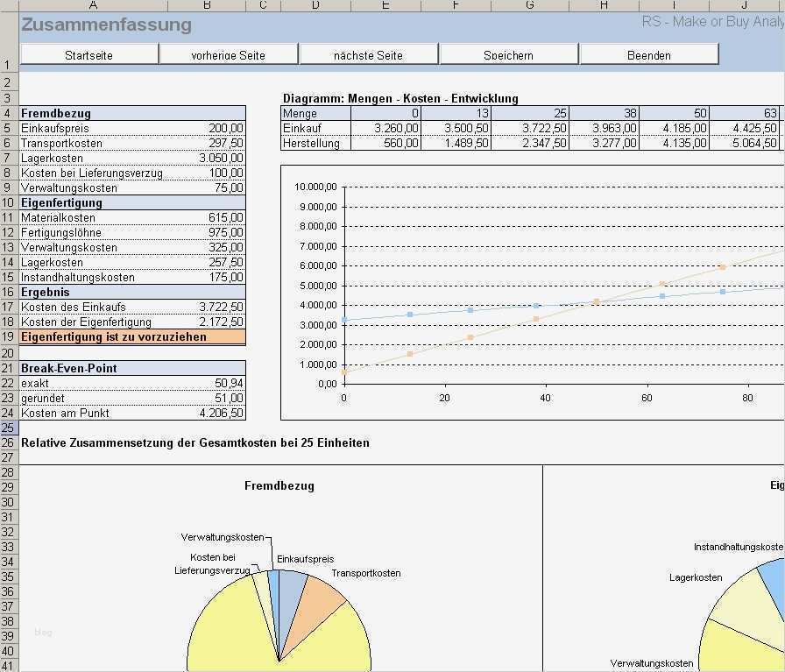Click Beenden to exit the workbook
The width and height of the screenshot is (785, 672).
649,54
